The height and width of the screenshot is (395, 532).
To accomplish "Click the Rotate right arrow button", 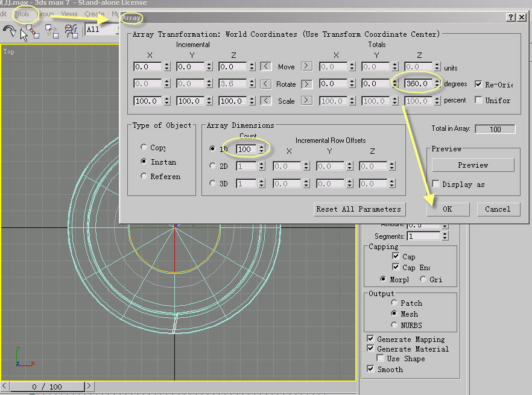I will click(306, 83).
